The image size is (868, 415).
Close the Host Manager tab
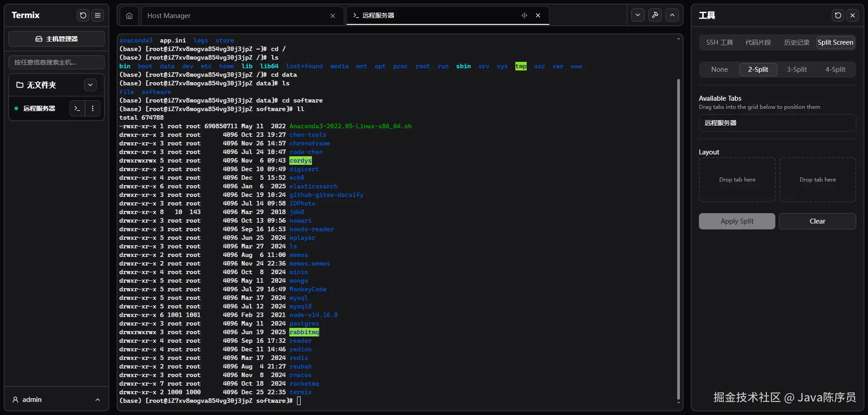[333, 16]
